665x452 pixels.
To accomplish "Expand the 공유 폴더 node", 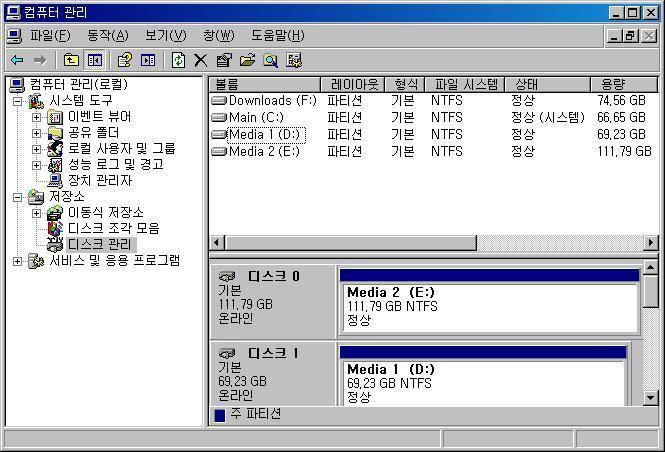I will click(36, 134).
